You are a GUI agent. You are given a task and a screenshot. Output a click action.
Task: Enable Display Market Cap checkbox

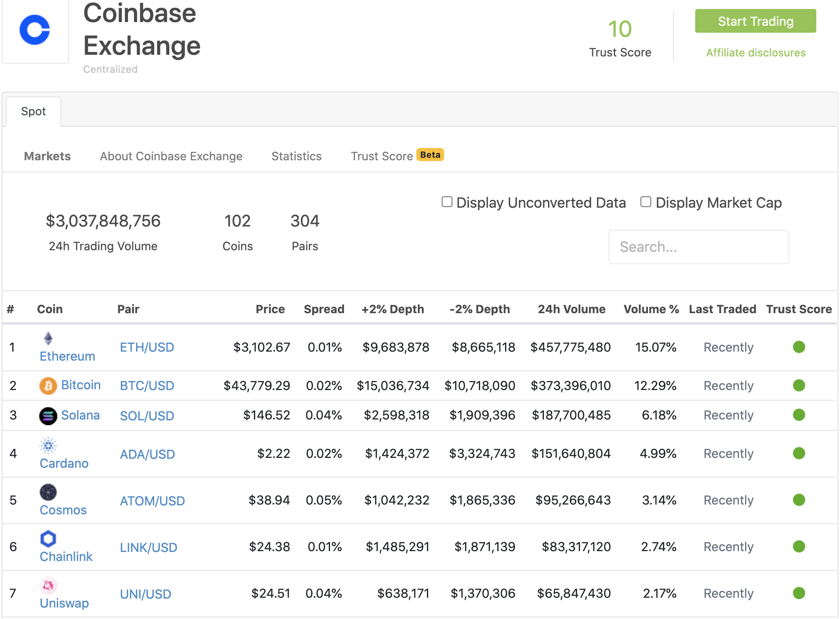click(x=646, y=202)
